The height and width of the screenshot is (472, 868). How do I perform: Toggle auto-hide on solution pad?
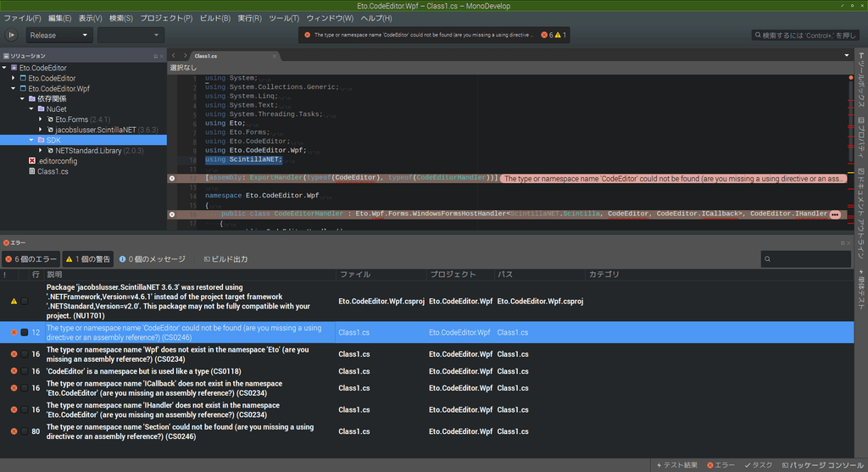(156, 56)
